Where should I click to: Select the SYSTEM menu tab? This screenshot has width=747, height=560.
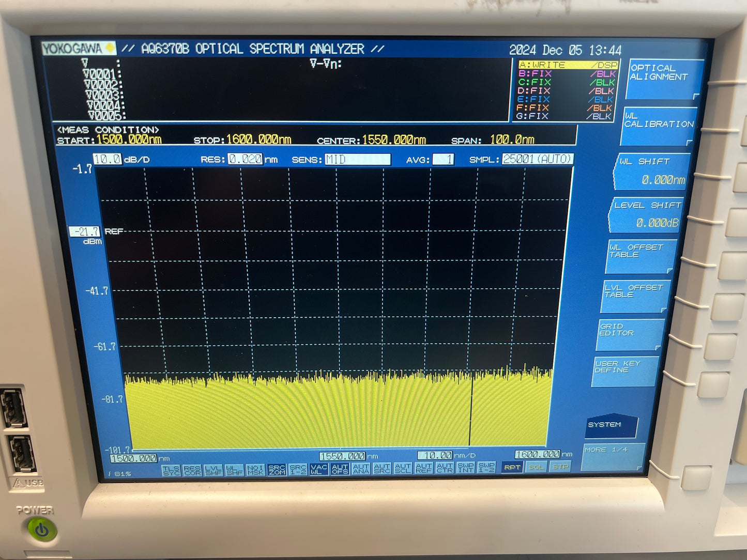[x=611, y=426]
